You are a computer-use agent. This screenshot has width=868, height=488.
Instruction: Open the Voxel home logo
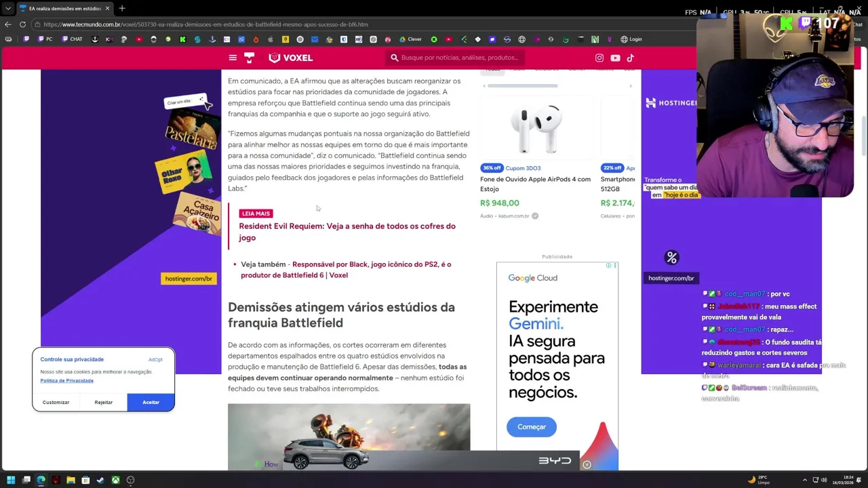point(290,58)
